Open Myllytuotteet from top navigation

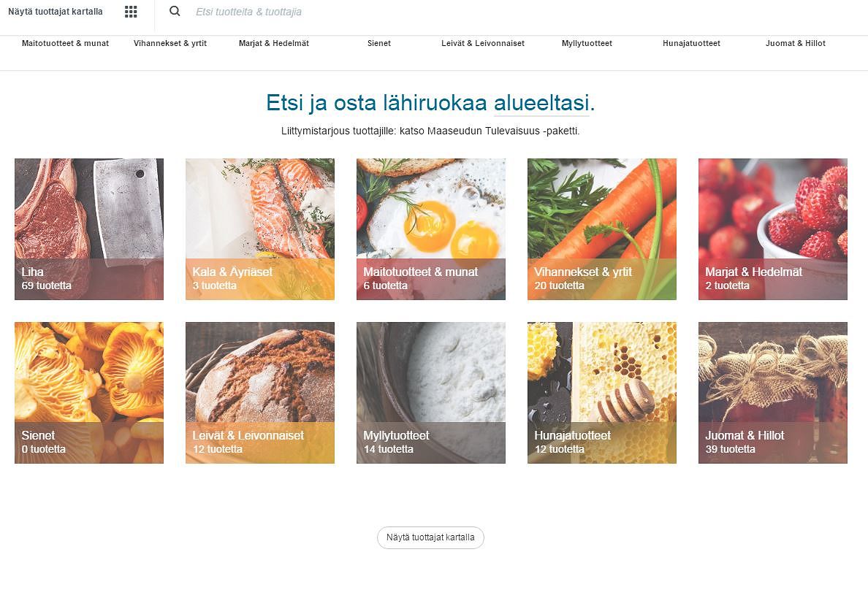tap(587, 43)
